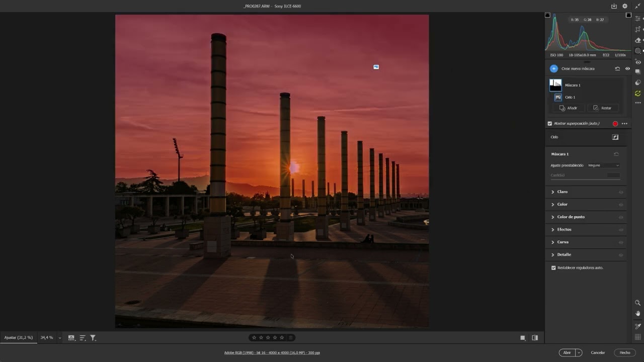Toggle single view mode icon
This screenshot has height=362, width=644.
coord(523,338)
